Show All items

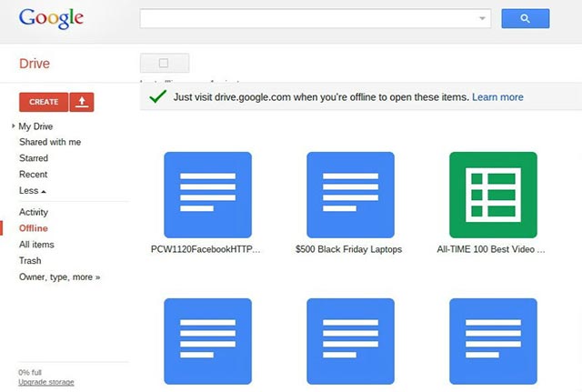(x=36, y=245)
